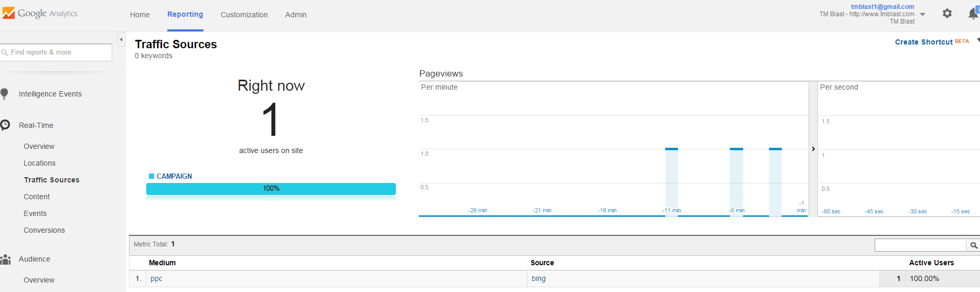Image resolution: width=980 pixels, height=292 pixels.
Task: Click the Intelligence Events lightbulb icon
Action: 4,94
